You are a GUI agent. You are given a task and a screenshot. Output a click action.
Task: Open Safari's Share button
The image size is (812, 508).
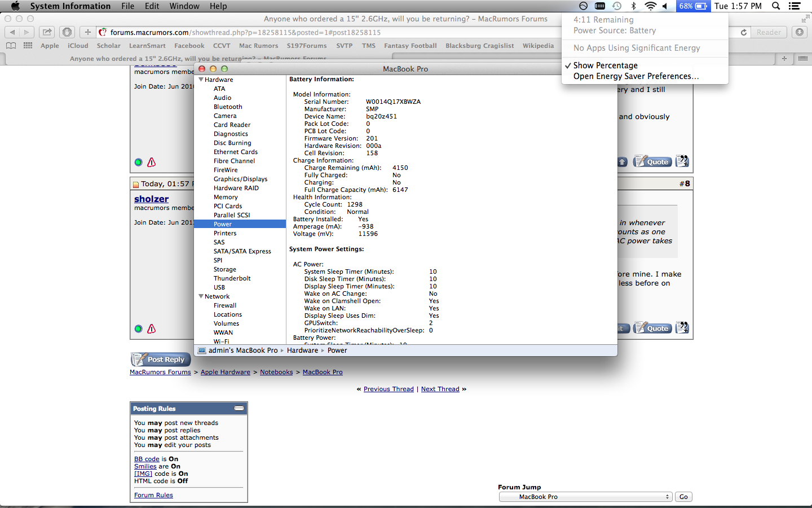pos(47,32)
